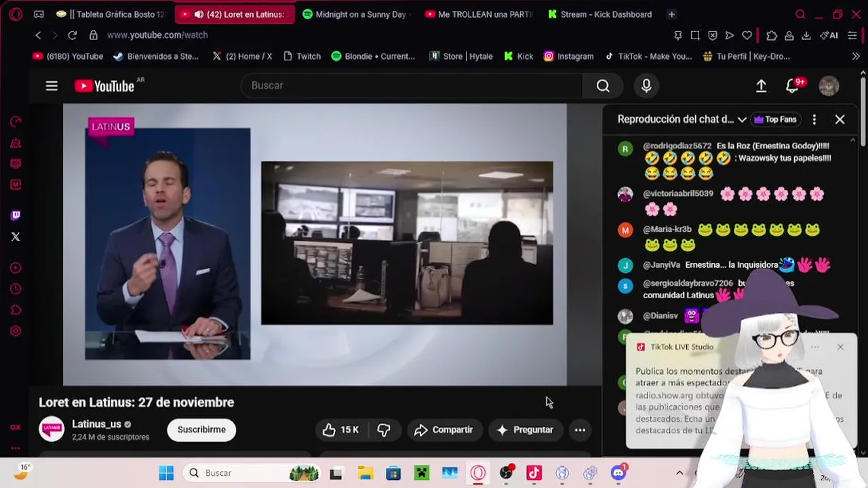This screenshot has width=868, height=488.
Task: Go to the YouTube home logo
Action: coord(104,86)
